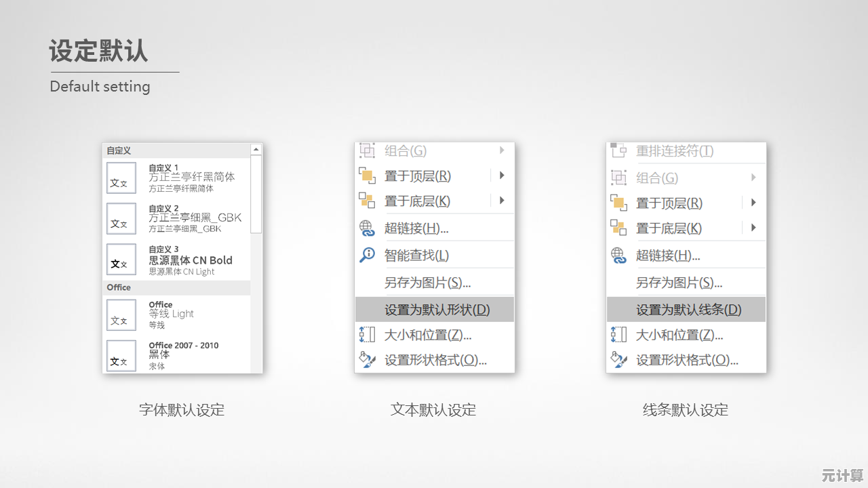Choose 设置为默认线条(D) menu entry
The width and height of the screenshot is (868, 488).
pos(688,310)
